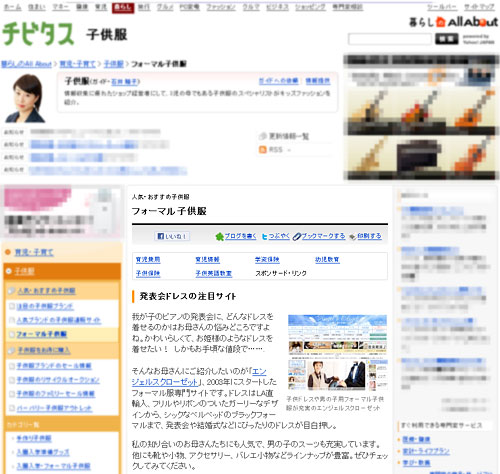Click the 育児・子育て breadcrumb link
Screen dimensions: 500x474
tap(77, 64)
